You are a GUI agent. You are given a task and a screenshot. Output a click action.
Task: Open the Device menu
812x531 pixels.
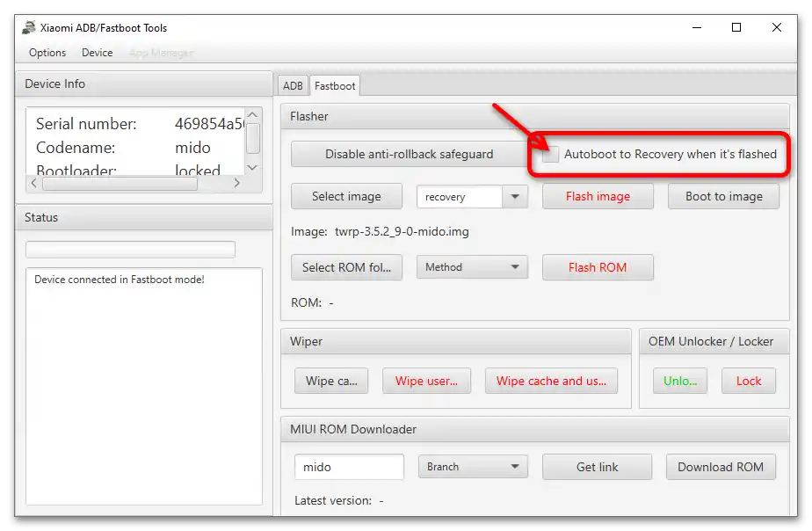tap(97, 53)
